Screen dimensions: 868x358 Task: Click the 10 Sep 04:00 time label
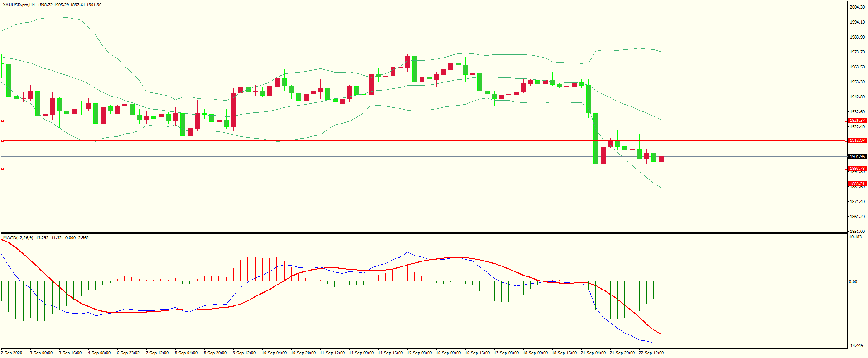tap(274, 353)
